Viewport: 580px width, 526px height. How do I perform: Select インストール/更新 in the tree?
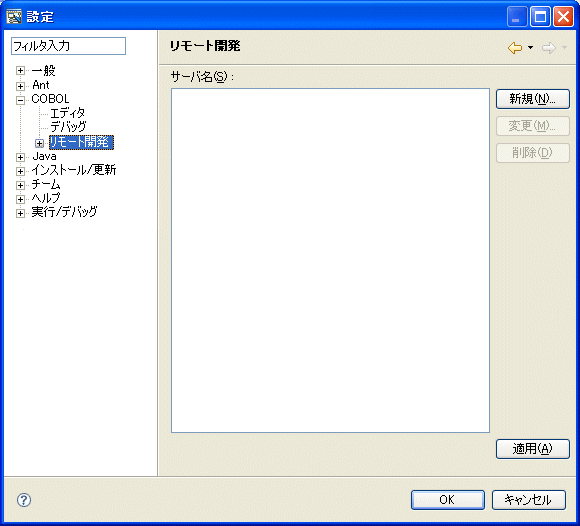[74, 170]
